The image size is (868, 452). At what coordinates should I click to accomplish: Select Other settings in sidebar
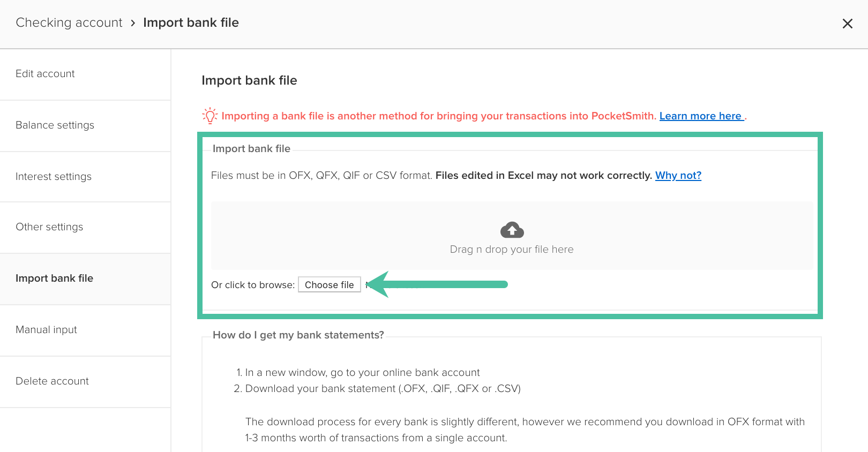(85, 227)
